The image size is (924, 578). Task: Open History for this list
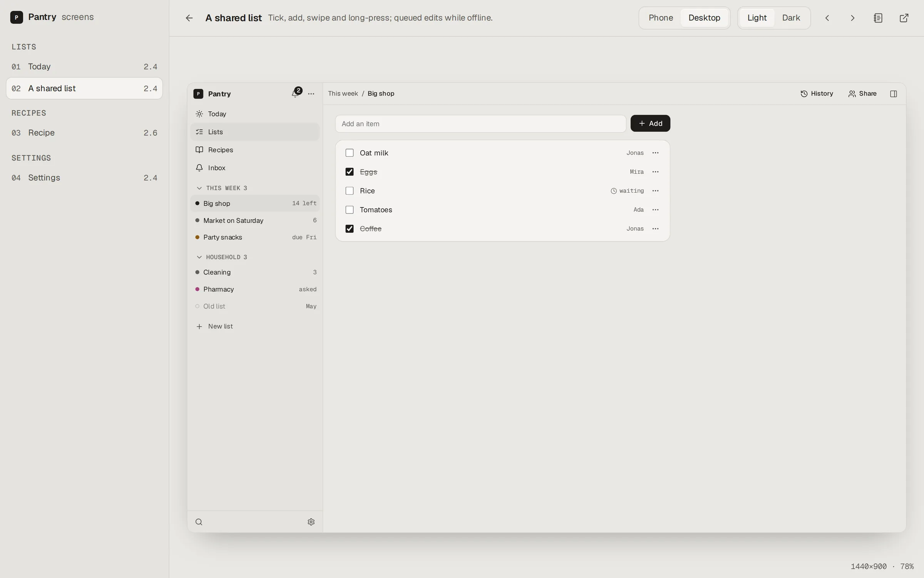pyautogui.click(x=817, y=94)
